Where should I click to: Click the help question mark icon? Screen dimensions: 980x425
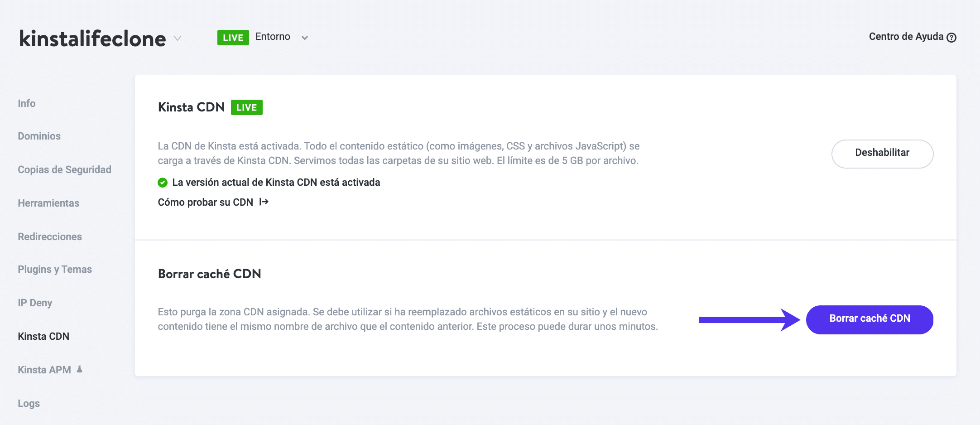pos(951,38)
